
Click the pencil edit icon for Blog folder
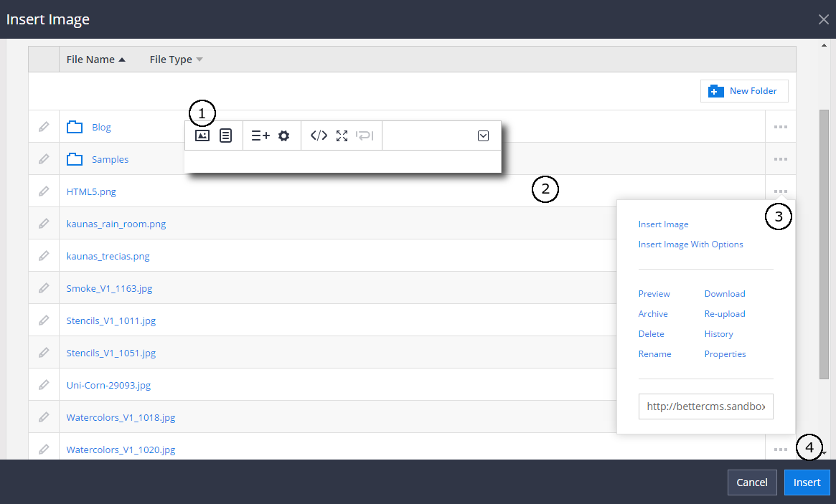[44, 127]
